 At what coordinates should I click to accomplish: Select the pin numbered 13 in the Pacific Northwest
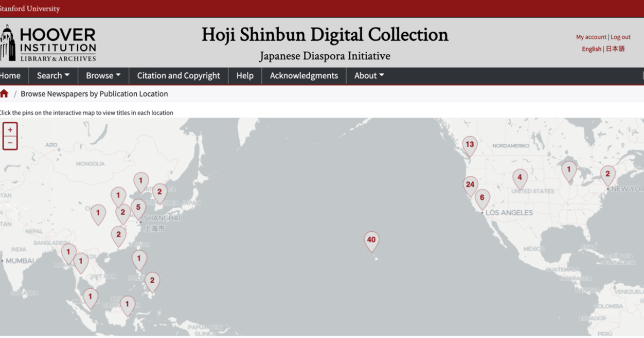[470, 146]
